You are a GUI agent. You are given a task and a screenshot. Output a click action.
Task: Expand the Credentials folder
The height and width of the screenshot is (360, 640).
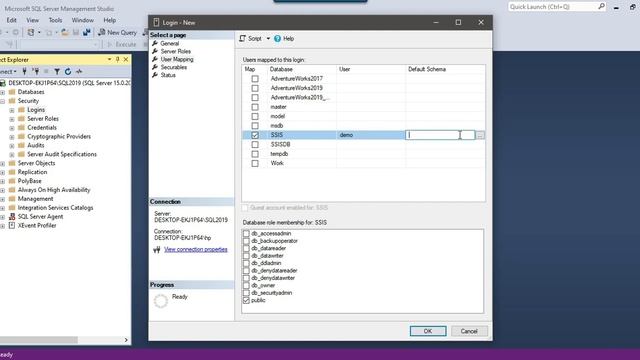click(12, 128)
